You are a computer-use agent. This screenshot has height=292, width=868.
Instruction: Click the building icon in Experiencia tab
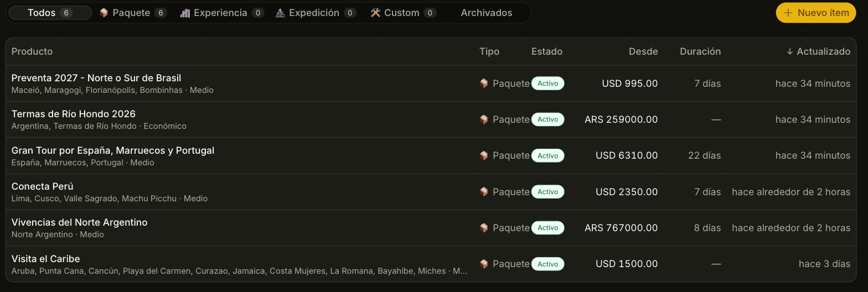pyautogui.click(x=185, y=13)
